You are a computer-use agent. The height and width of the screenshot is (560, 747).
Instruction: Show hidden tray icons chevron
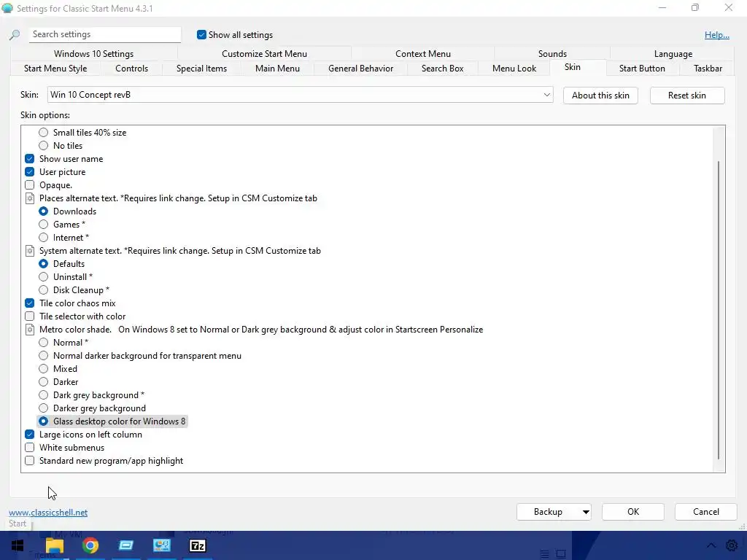(x=711, y=545)
